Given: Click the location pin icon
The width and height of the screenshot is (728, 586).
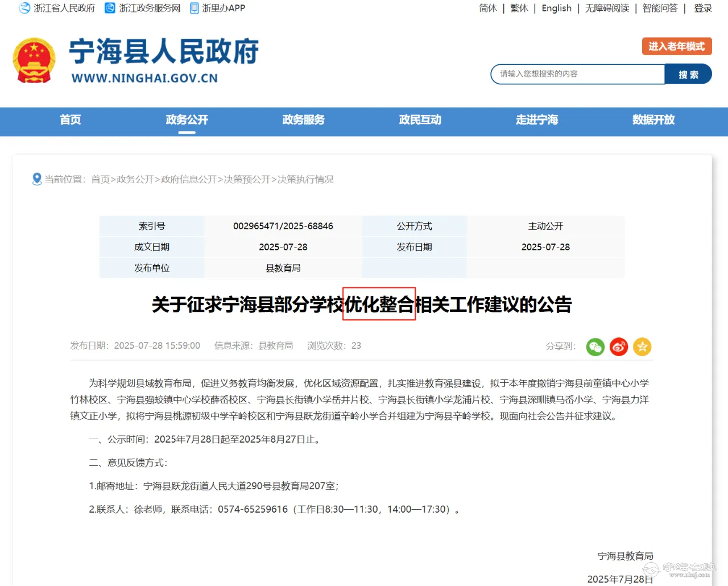Looking at the screenshot, I should tap(37, 179).
